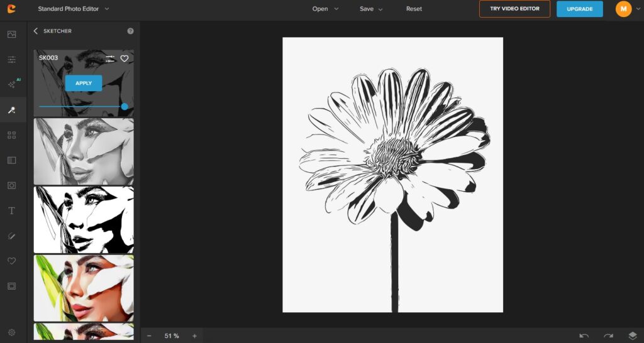The width and height of the screenshot is (644, 343).
Task: Click the 51 % zoom level text
Action: 172,336
